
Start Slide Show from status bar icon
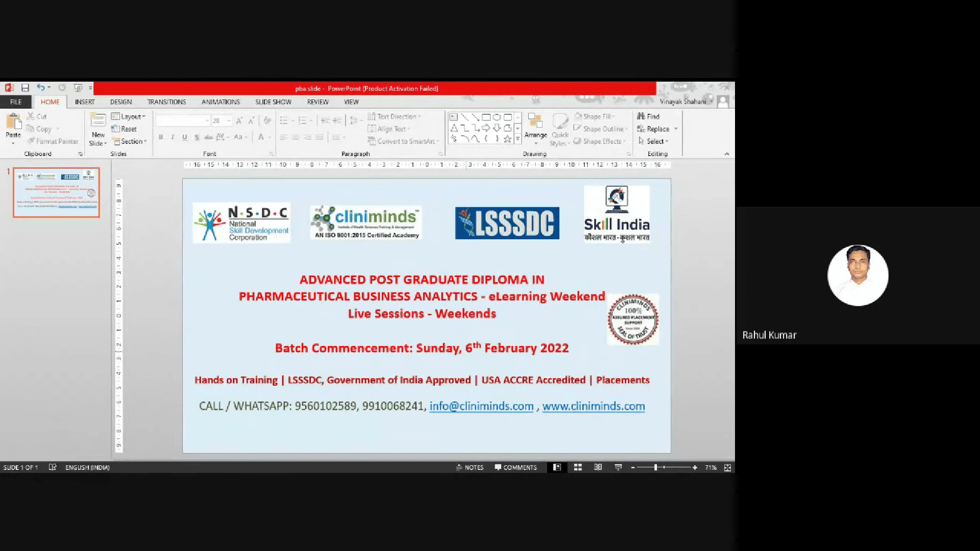(x=618, y=467)
